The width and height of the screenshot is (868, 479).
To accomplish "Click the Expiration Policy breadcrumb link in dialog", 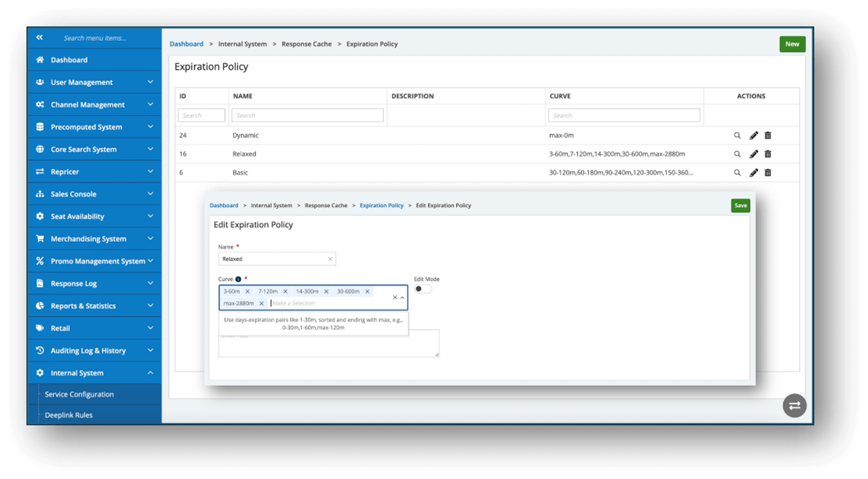I will [381, 206].
